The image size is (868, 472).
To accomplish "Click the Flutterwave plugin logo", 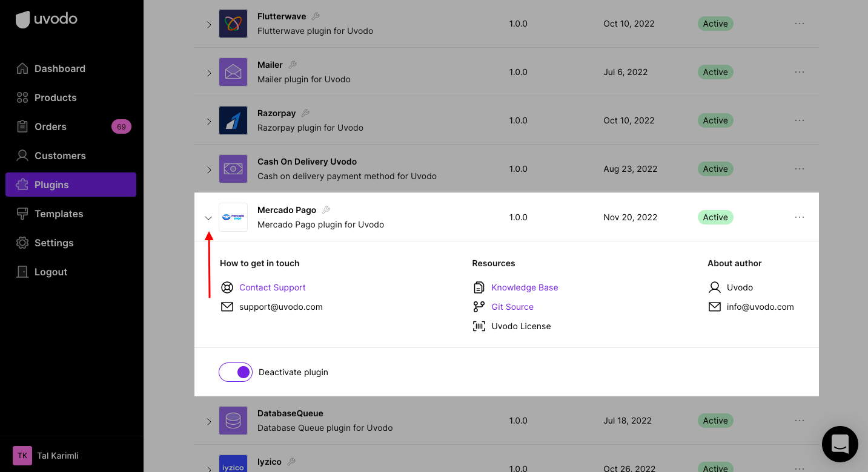I will click(x=233, y=24).
